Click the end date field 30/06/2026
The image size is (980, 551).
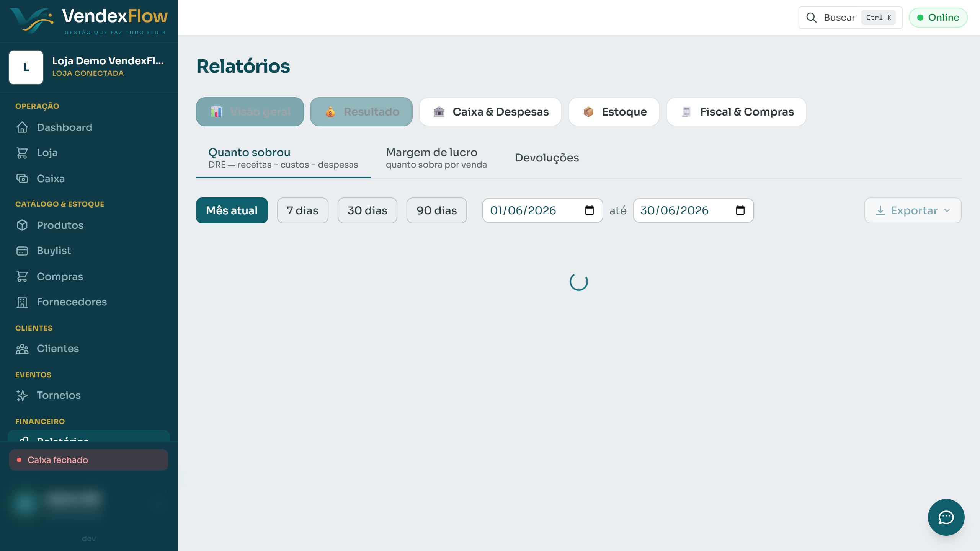694,210
